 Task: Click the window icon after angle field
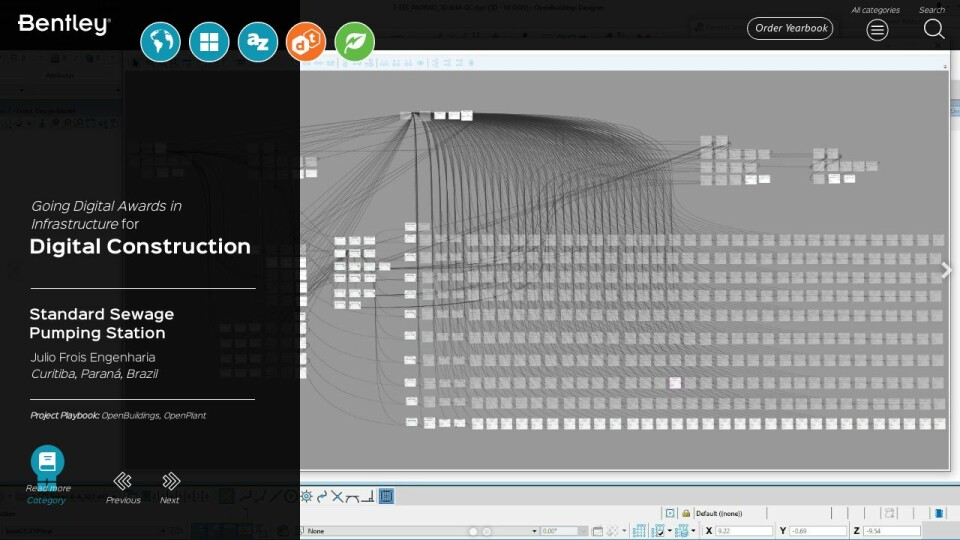click(598, 531)
